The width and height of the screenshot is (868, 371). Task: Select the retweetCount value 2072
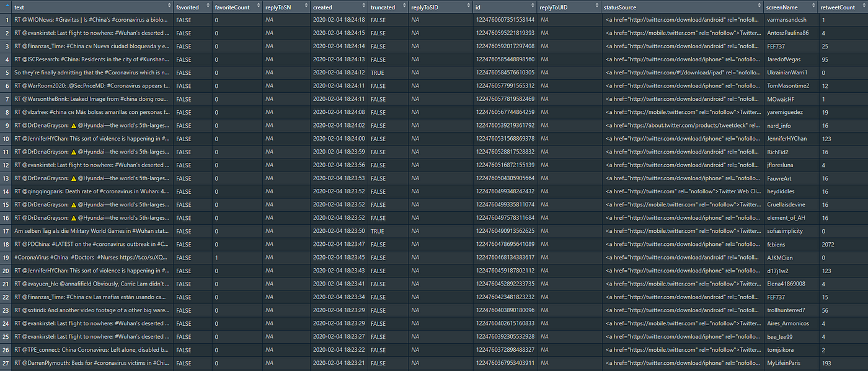click(828, 244)
